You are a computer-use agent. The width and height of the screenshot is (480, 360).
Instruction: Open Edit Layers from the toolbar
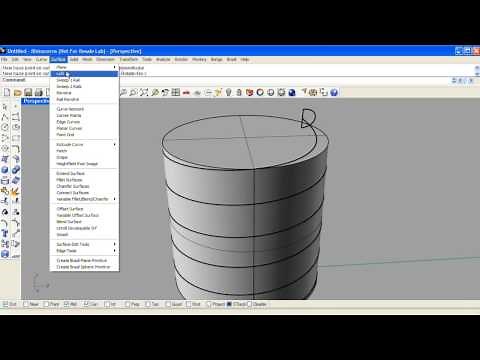[249, 92]
